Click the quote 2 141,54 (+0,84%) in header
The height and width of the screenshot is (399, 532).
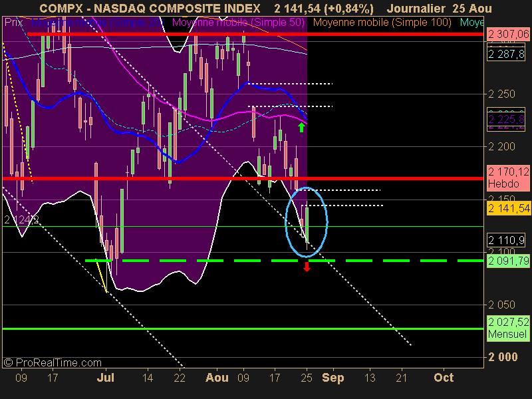[x=324, y=9]
